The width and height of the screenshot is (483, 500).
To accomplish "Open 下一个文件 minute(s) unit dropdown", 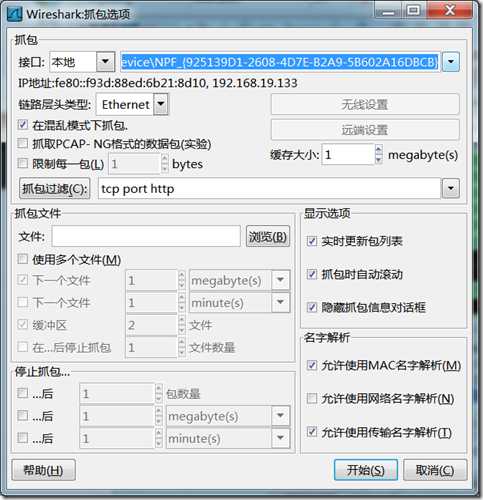I will point(281,302).
